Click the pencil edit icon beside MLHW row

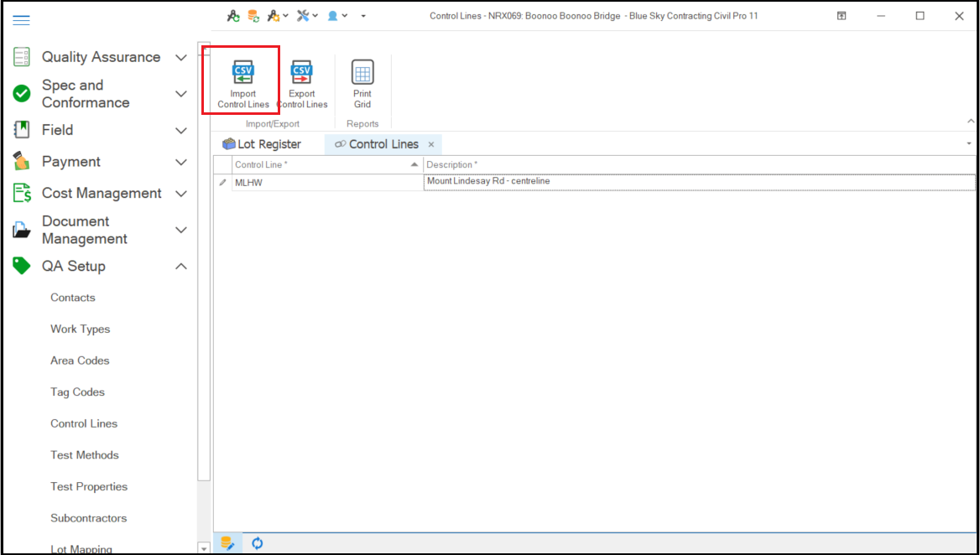(222, 182)
